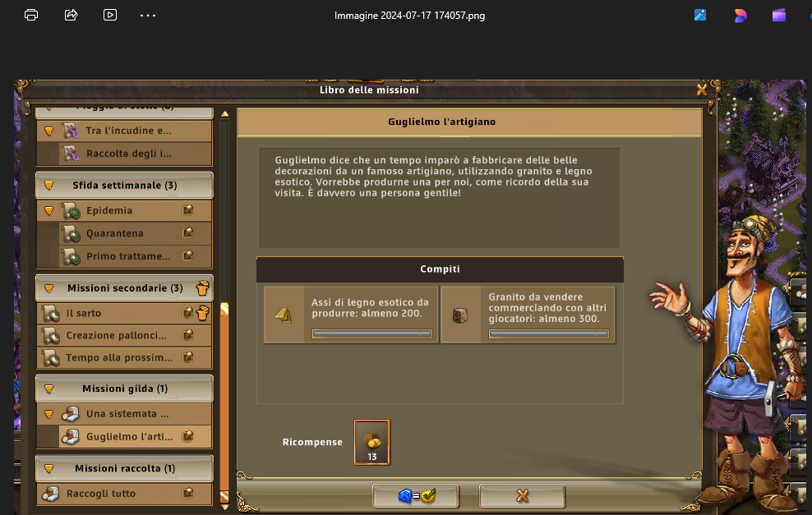This screenshot has height=515, width=812.
Task: Click the gem-to-complete quest button
Action: click(x=416, y=496)
